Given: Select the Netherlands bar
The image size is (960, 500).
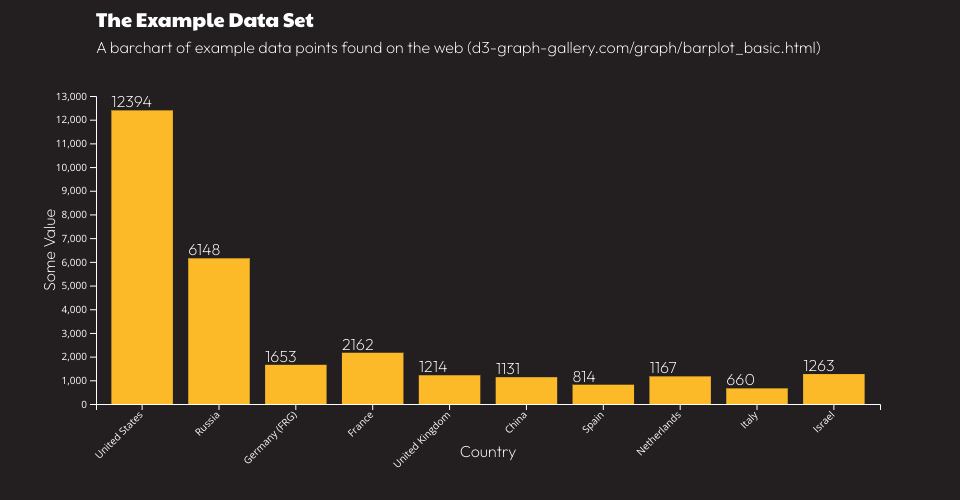Looking at the screenshot, I should pyautogui.click(x=680, y=391).
